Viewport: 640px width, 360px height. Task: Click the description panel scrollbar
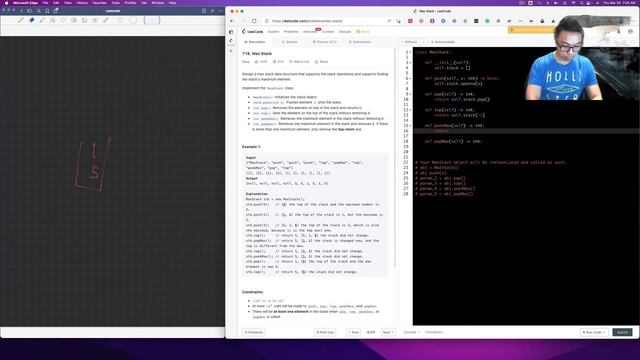coord(395,157)
